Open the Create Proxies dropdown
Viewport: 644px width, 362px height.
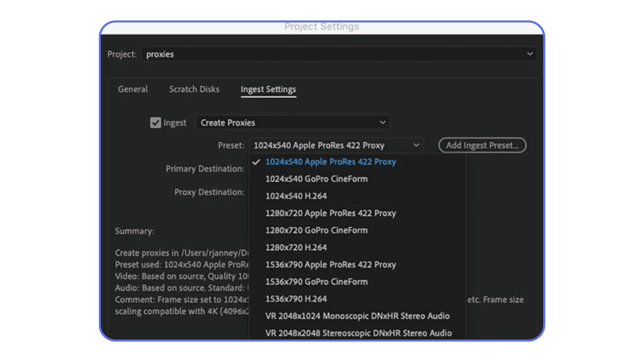pos(292,123)
